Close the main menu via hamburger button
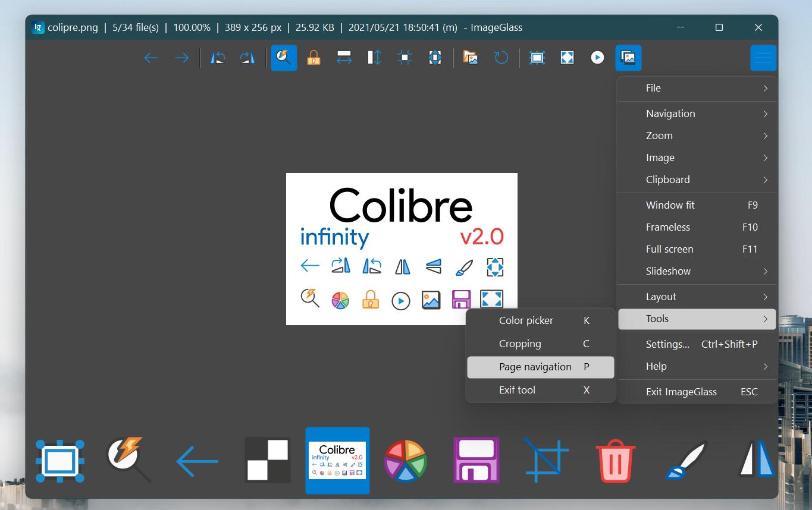 tap(763, 58)
